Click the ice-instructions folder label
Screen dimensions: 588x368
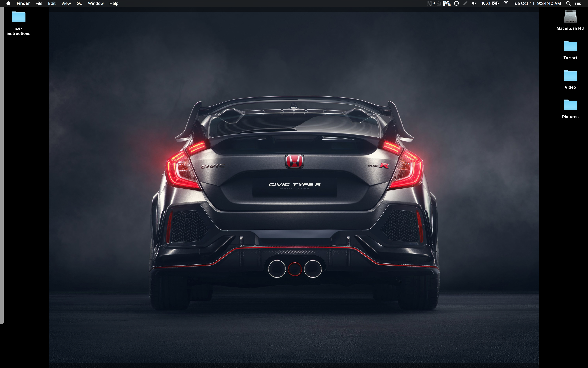pyautogui.click(x=19, y=31)
